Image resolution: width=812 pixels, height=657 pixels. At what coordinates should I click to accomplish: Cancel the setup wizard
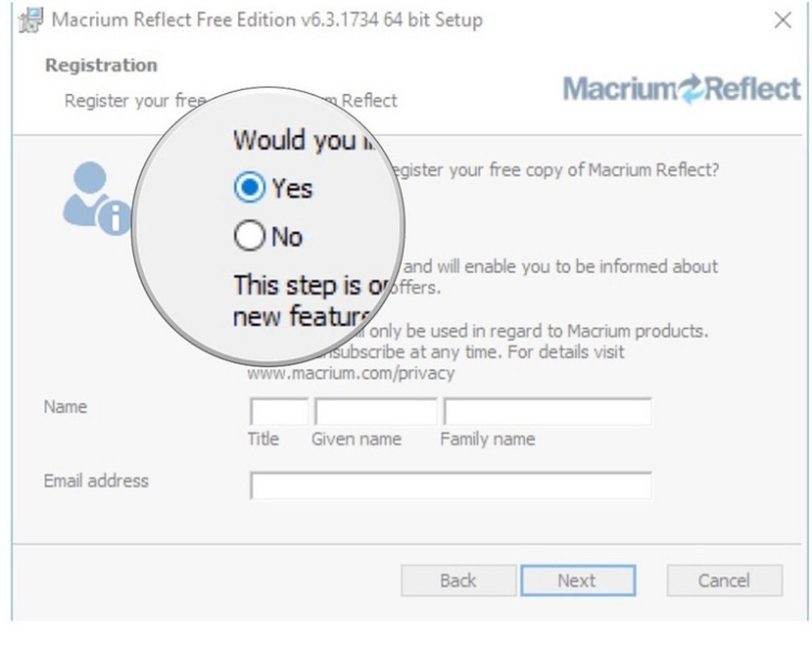[724, 580]
